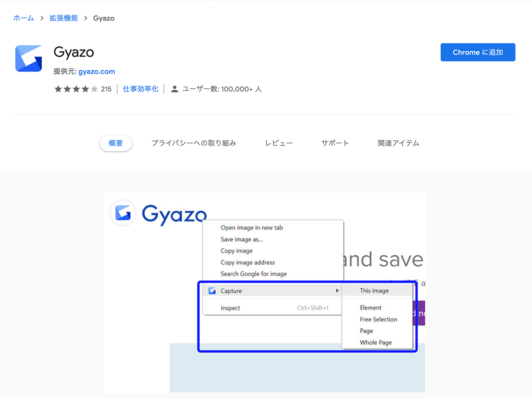Switch to the サポート tab

tap(335, 143)
